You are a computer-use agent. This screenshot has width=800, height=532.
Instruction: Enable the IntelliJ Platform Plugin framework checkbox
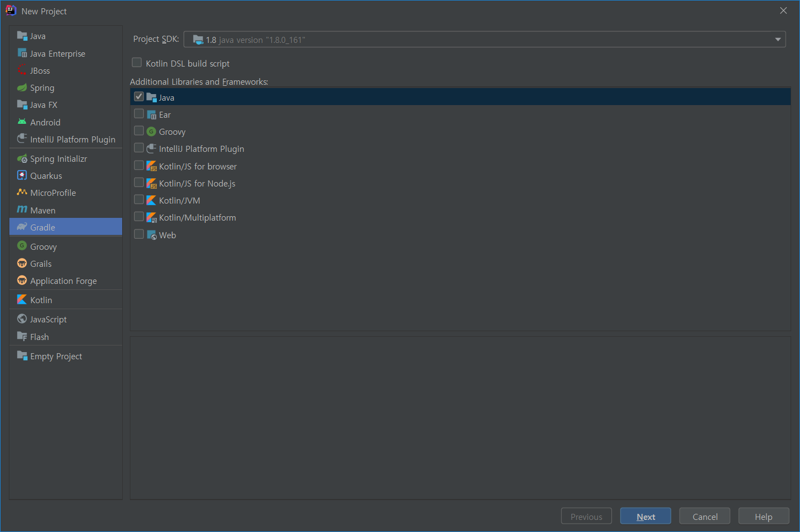click(139, 148)
